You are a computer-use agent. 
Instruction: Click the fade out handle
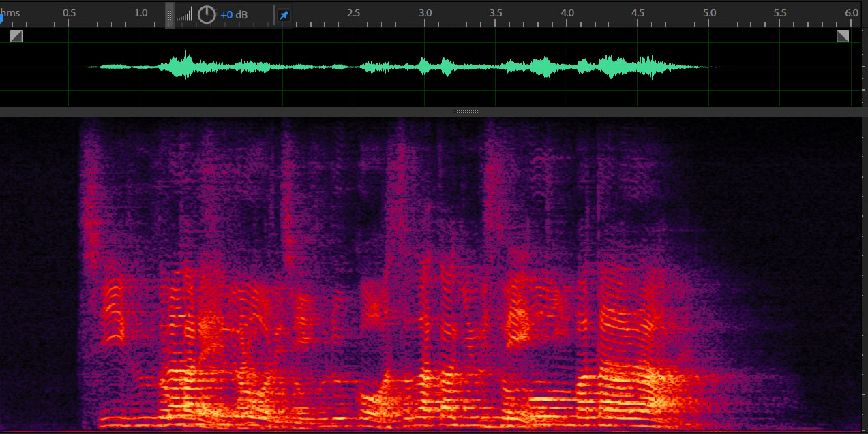[x=843, y=36]
